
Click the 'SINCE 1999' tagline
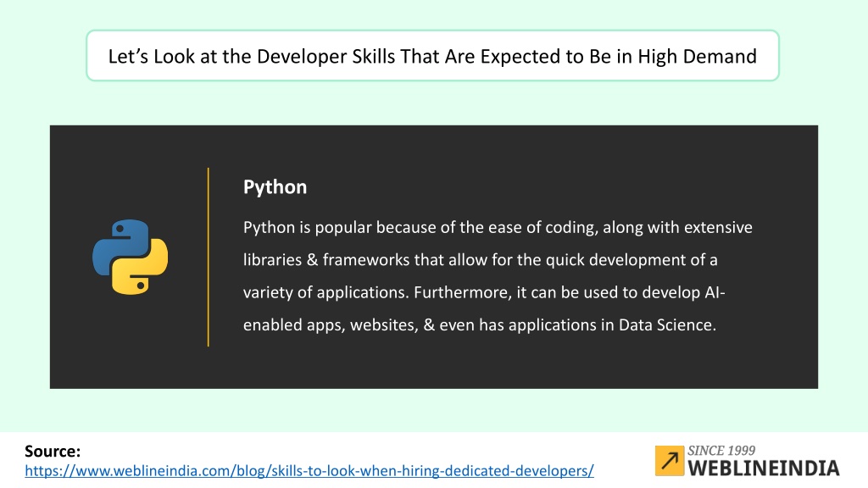click(x=721, y=451)
